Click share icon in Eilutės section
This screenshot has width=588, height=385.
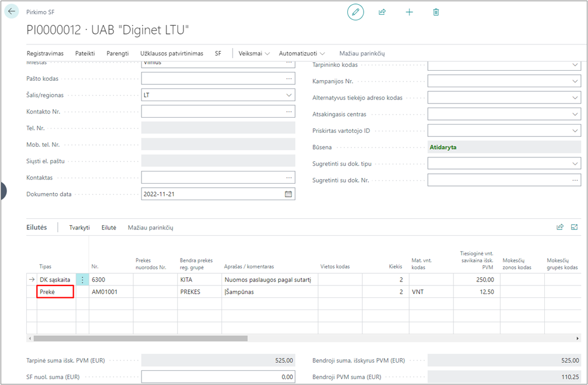560,227
